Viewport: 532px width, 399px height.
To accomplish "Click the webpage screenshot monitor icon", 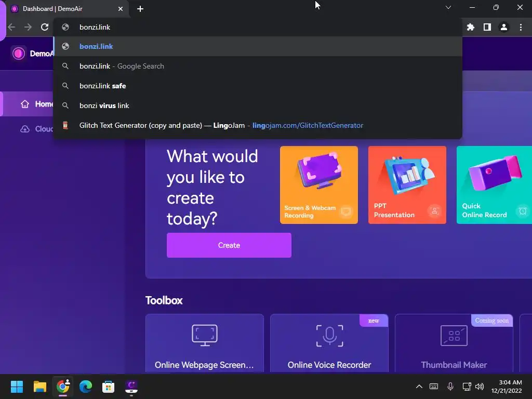I will 205,335.
